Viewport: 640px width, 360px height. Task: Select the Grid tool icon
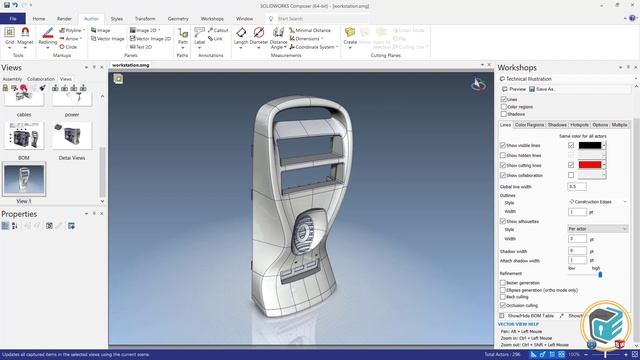pos(9,32)
